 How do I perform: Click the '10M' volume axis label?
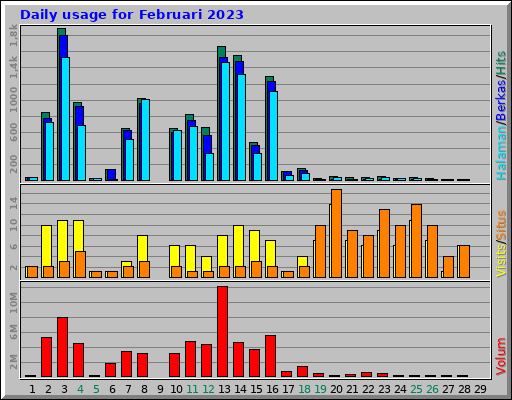point(13,303)
